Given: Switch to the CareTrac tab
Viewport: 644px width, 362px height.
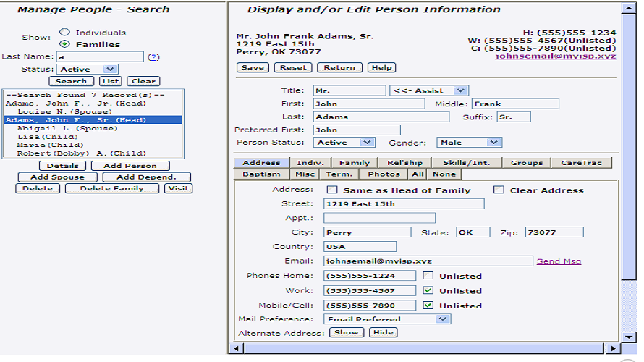Looking at the screenshot, I should coord(581,163).
